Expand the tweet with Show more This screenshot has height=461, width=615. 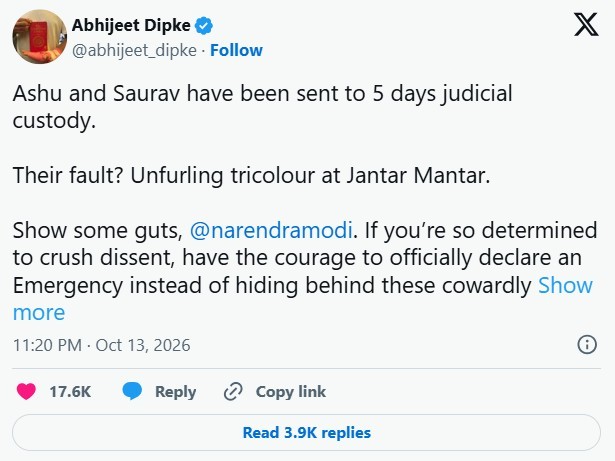(302, 299)
